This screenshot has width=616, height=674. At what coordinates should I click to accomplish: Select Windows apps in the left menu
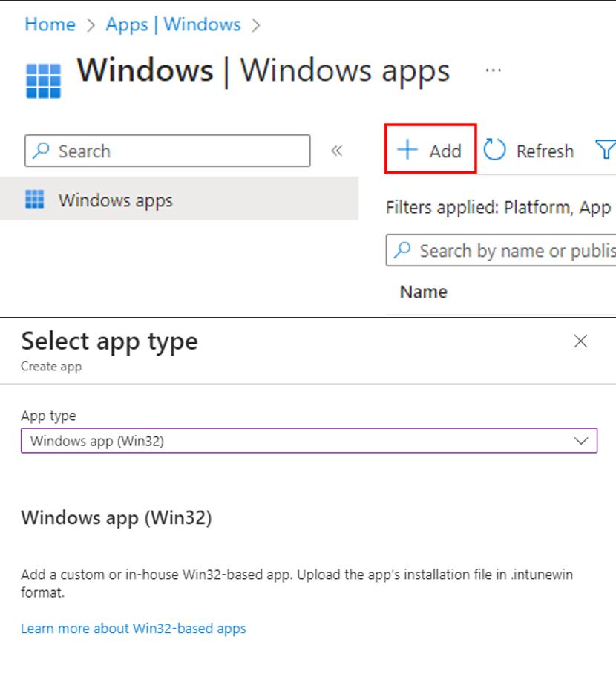point(115,200)
